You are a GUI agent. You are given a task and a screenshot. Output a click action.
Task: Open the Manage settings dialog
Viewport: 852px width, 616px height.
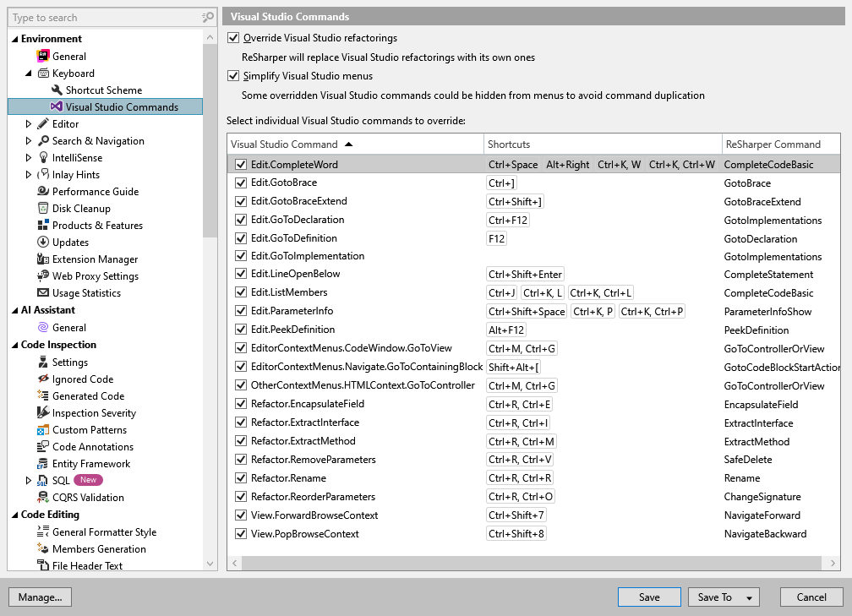point(40,597)
